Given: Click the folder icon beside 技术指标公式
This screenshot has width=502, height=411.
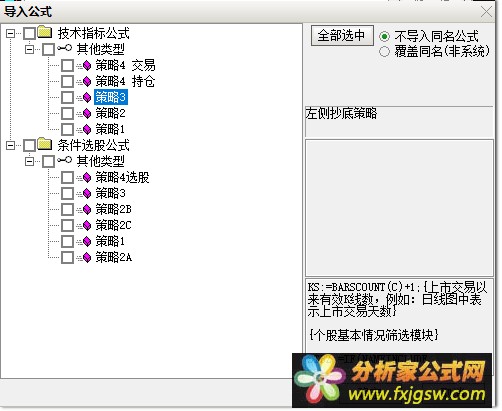Looking at the screenshot, I should tap(44, 32).
